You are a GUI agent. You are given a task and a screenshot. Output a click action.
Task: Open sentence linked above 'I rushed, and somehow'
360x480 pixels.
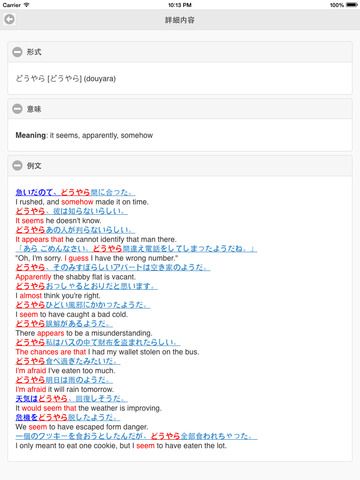point(75,192)
